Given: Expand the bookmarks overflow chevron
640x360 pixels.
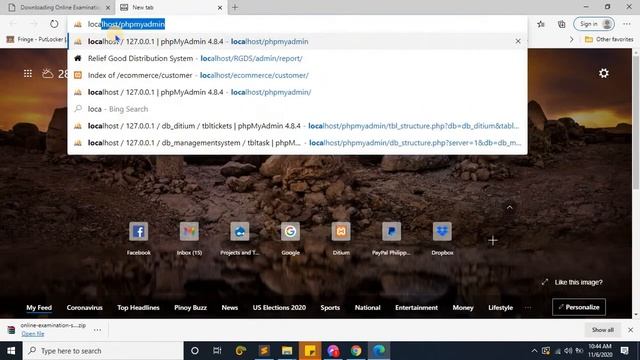Looking at the screenshot, I should pyautogui.click(x=571, y=39).
